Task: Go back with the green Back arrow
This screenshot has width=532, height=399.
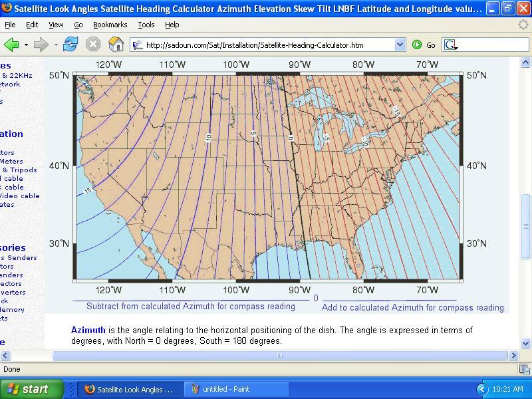Action: pos(11,45)
